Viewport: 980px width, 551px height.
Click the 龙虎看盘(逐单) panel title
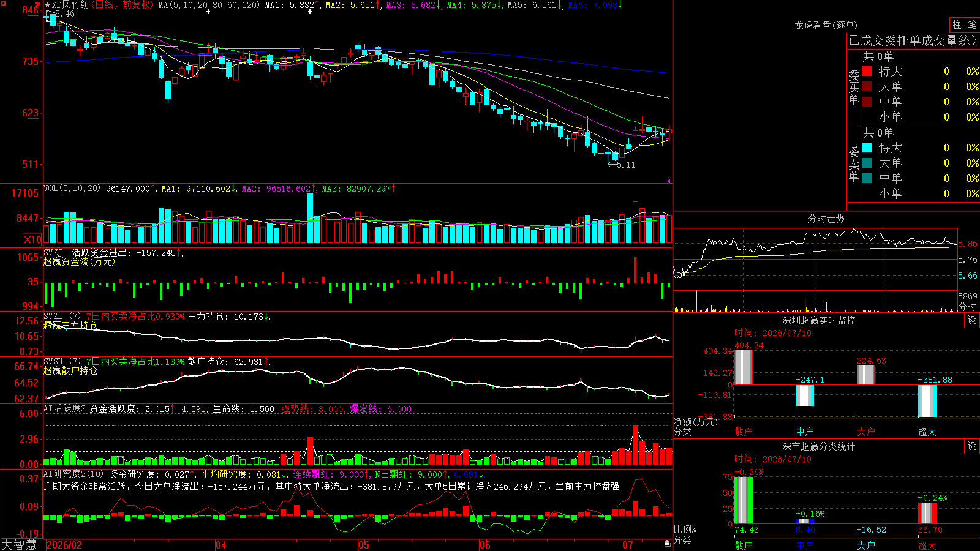click(826, 25)
